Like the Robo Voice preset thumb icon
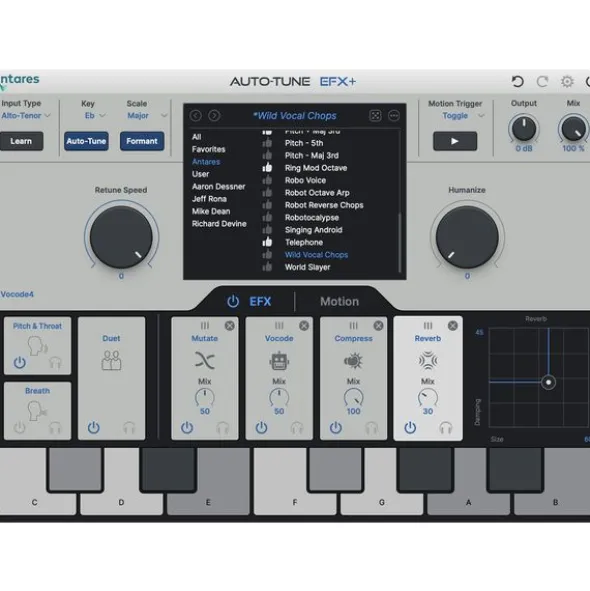Viewport: 590px width, 591px height. (x=267, y=180)
